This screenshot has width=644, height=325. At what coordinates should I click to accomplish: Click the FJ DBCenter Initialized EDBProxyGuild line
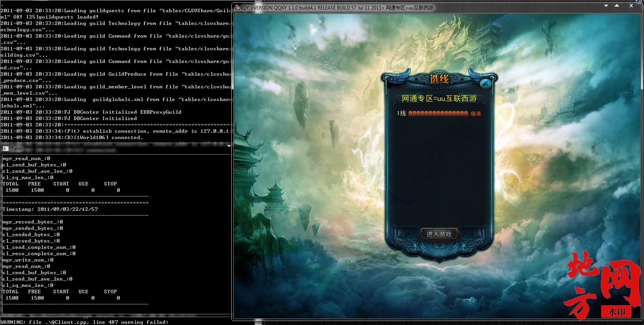click(91, 112)
